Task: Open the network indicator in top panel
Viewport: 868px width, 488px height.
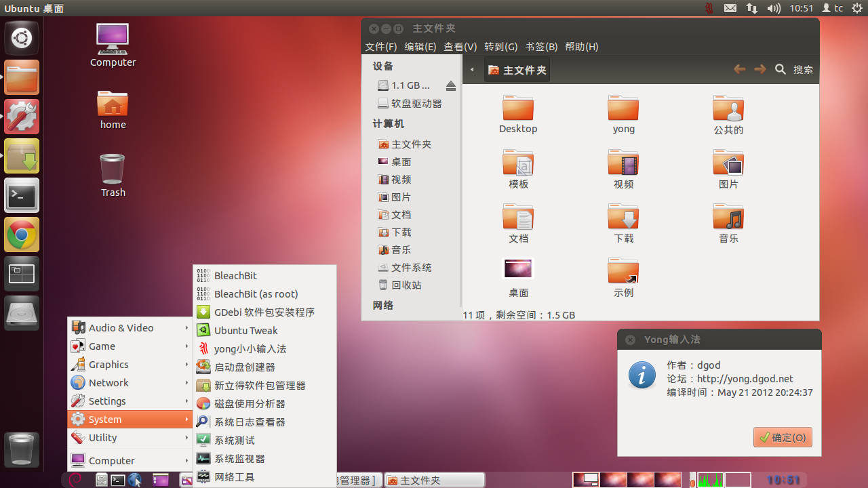Action: [751, 8]
